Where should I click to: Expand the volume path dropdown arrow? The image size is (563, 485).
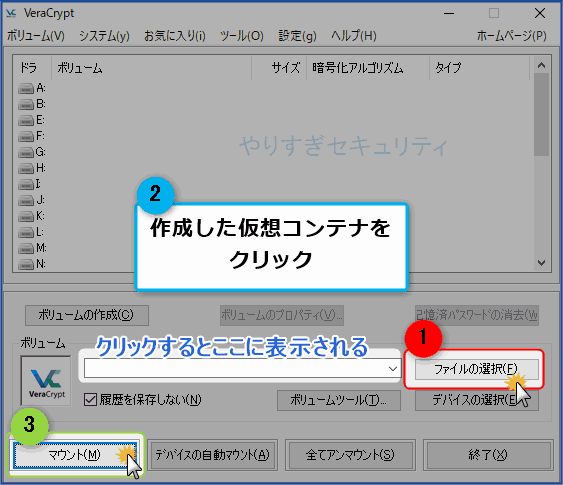point(393,369)
